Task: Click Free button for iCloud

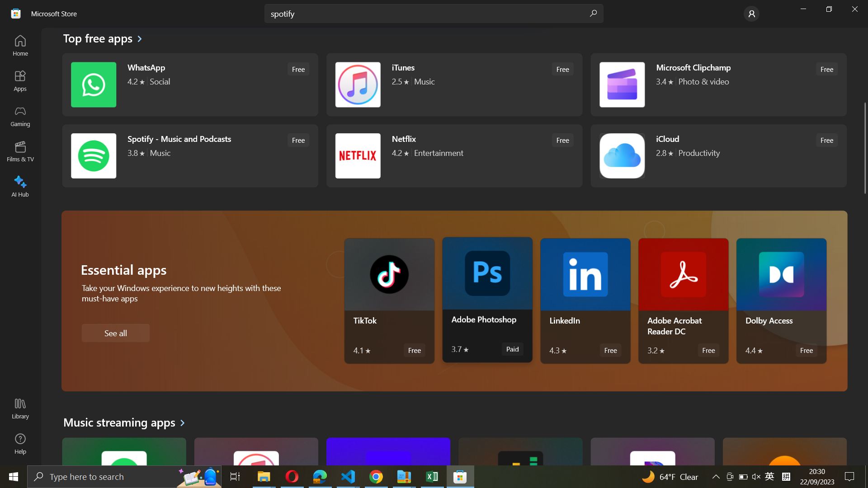Action: tap(827, 140)
